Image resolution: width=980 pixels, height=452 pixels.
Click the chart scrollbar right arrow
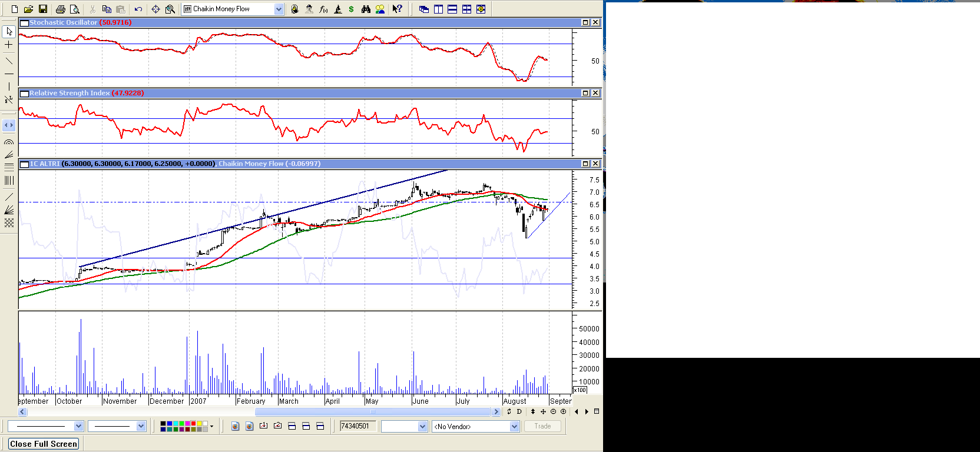pyautogui.click(x=496, y=412)
